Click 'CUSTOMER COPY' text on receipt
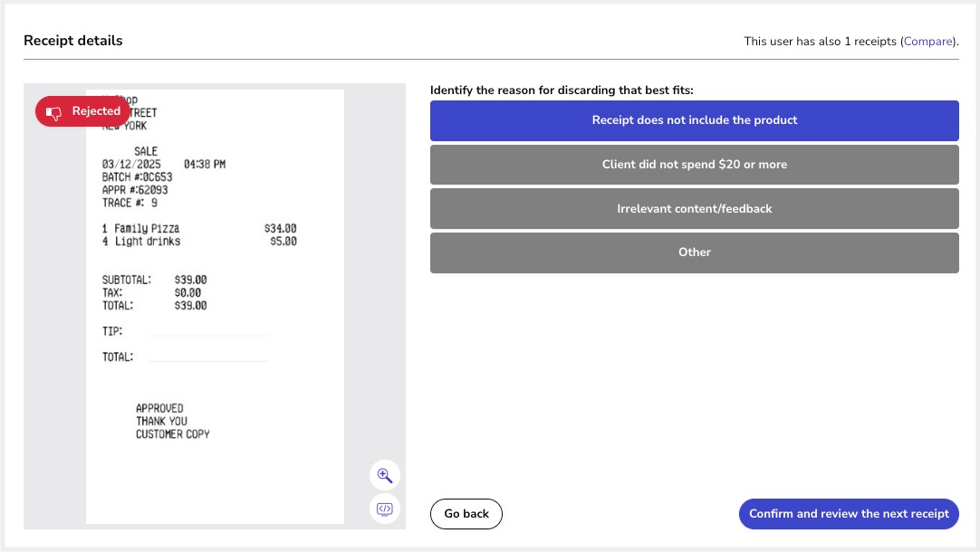Screen dimensions: 980x552 pyautogui.click(x=172, y=434)
